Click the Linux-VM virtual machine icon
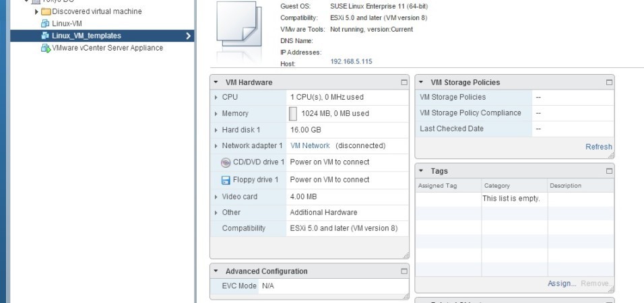 45,24
